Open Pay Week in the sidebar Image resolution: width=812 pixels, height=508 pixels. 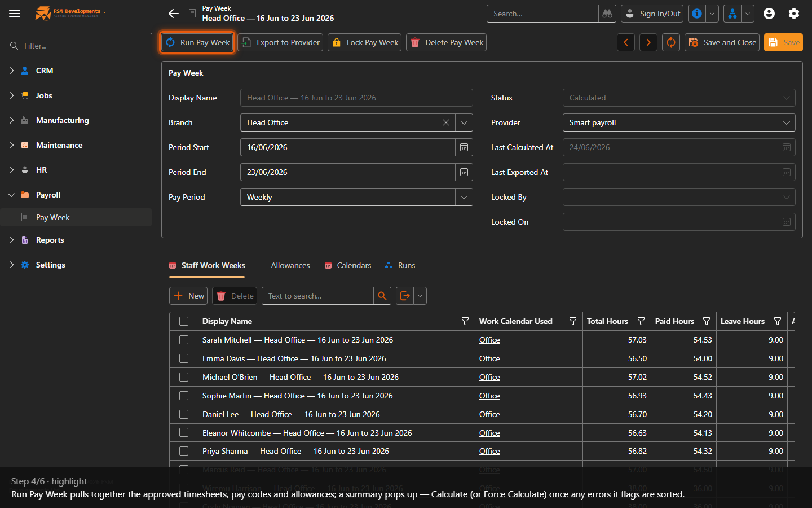click(x=53, y=217)
